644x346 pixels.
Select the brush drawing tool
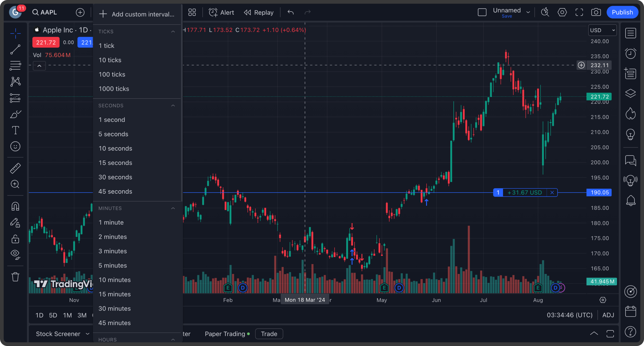(15, 114)
